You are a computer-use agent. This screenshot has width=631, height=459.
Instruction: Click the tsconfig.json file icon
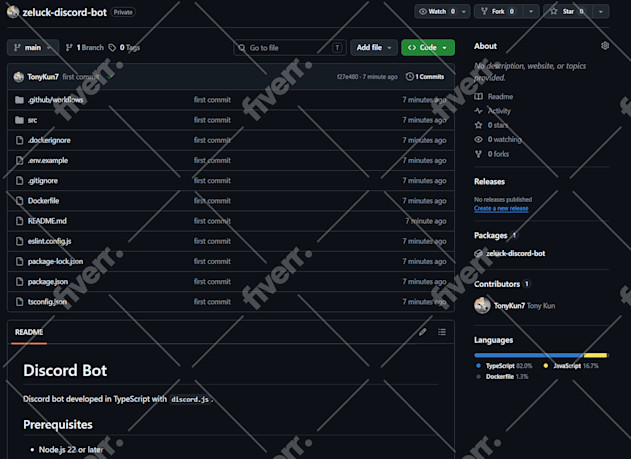click(19, 301)
